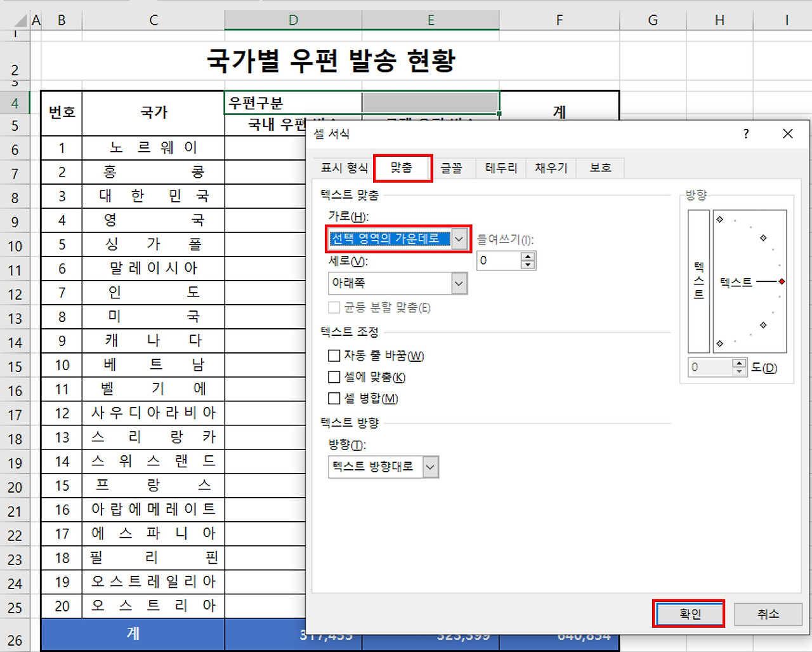Dismiss the dialog with 취소

point(768,614)
